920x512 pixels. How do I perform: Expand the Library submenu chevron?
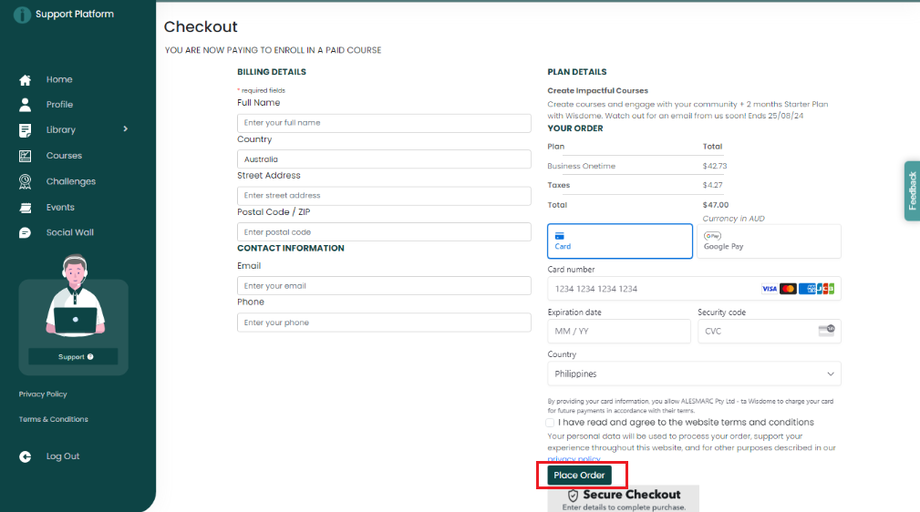[125, 129]
